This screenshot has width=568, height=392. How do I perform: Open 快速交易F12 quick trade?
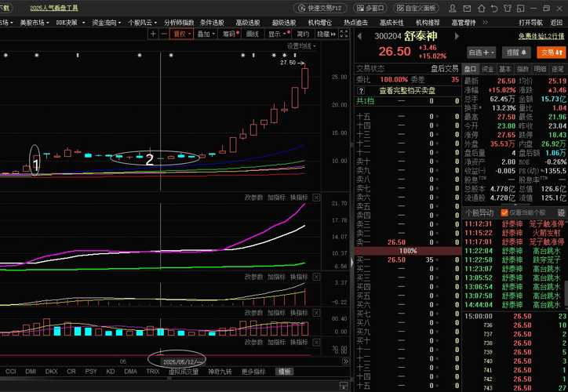[320, 8]
